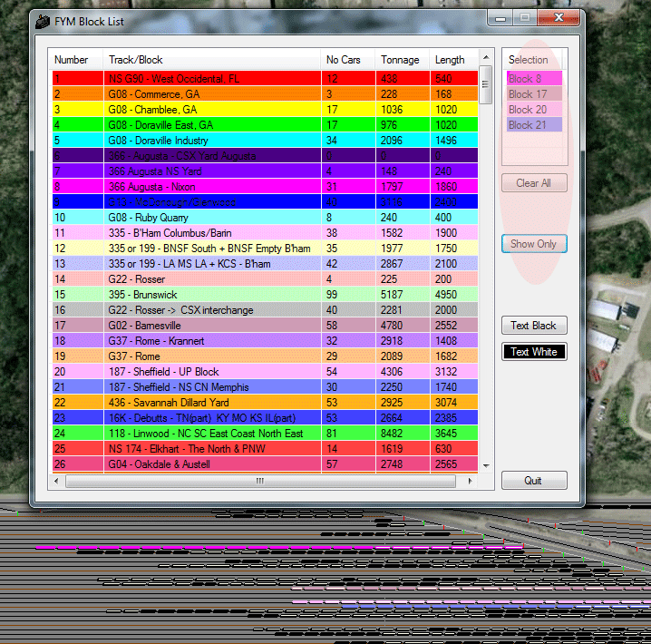Select Block 17 in Selection list

pyautogui.click(x=534, y=93)
